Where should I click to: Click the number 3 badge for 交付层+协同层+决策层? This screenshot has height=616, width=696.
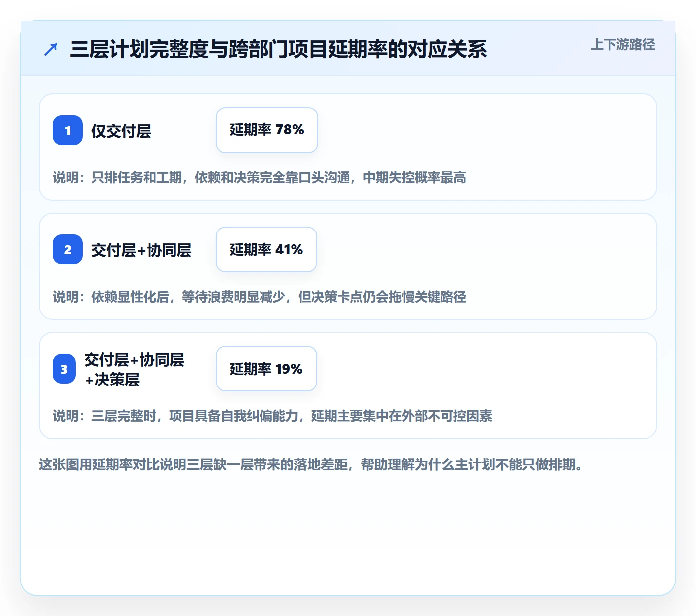coord(64,369)
